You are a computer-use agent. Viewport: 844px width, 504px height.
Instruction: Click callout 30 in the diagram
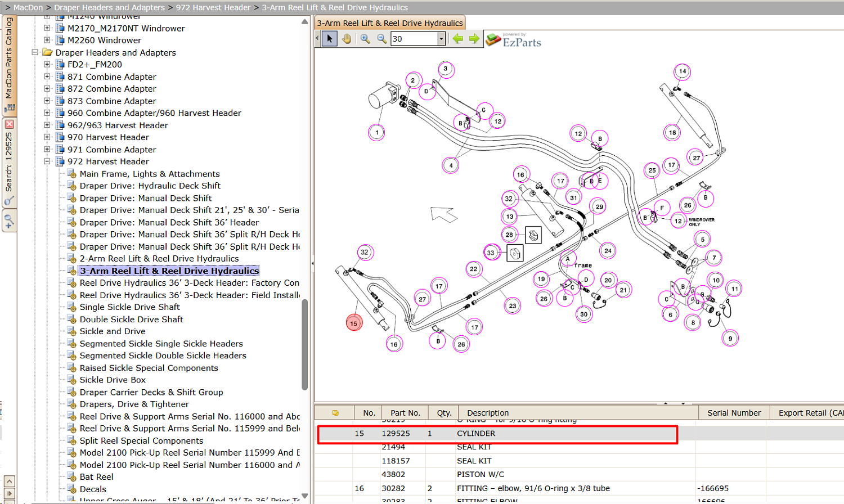584,314
